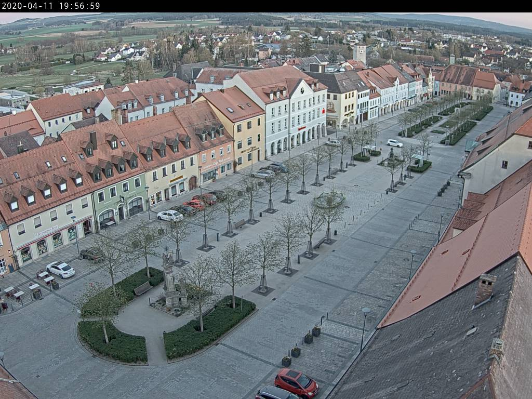Click the date 2020-04-11 in the timestamp overlay

pyautogui.click(x=27, y=6)
